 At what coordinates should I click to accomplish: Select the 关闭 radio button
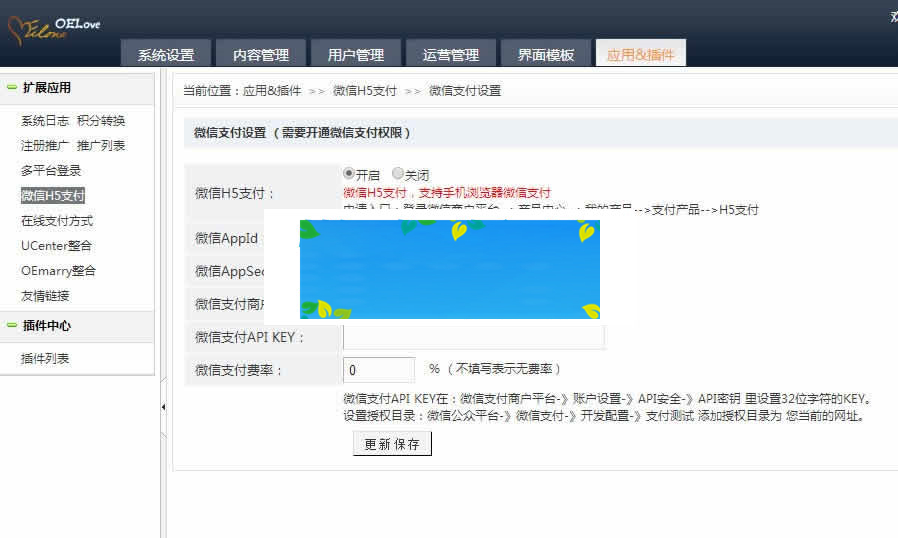tap(398, 173)
